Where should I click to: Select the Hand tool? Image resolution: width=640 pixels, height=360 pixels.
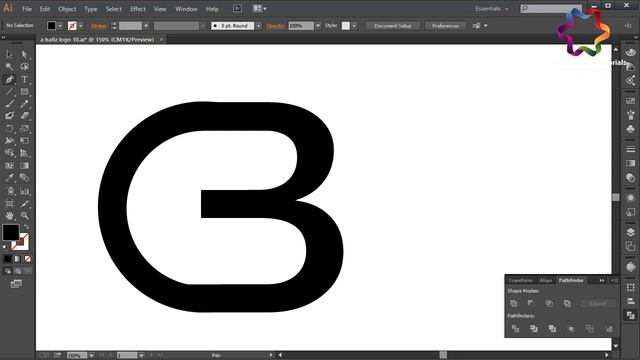(x=9, y=216)
